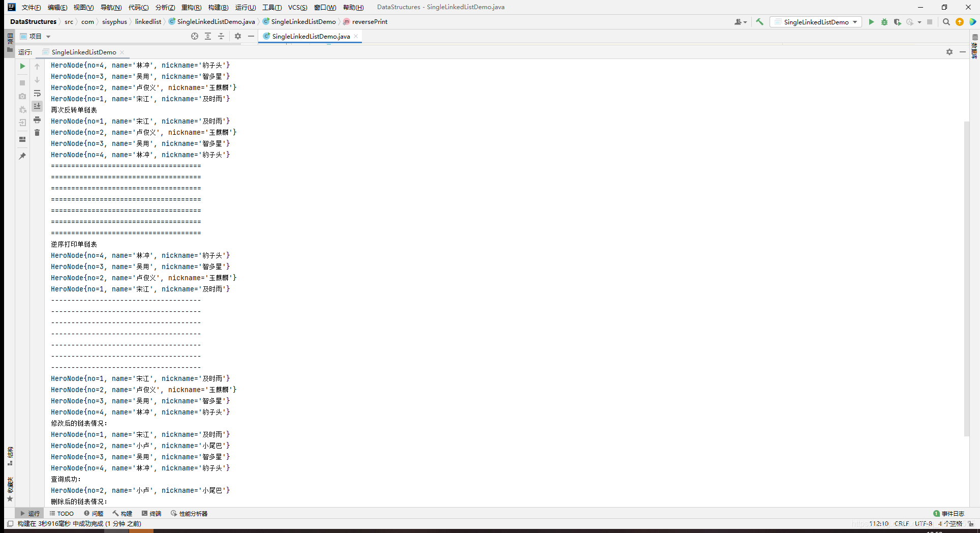Click the exit arrow icon in the run panel
The width and height of the screenshot is (980, 533).
click(22, 123)
